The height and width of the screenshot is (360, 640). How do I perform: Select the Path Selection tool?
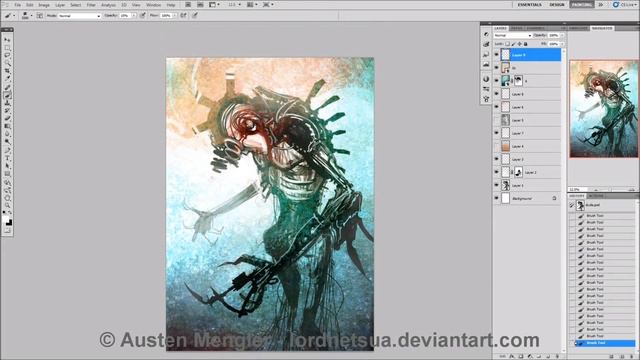[7, 166]
